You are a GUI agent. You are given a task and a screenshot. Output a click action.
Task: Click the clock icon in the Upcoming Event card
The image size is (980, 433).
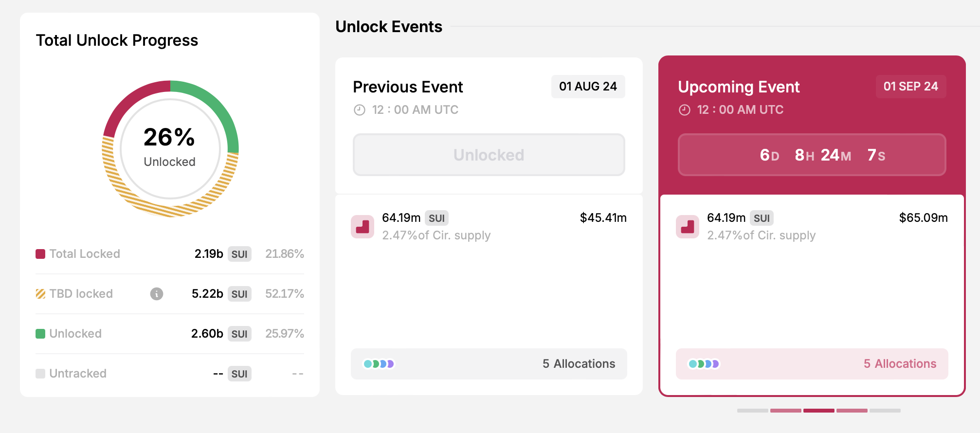click(x=685, y=109)
